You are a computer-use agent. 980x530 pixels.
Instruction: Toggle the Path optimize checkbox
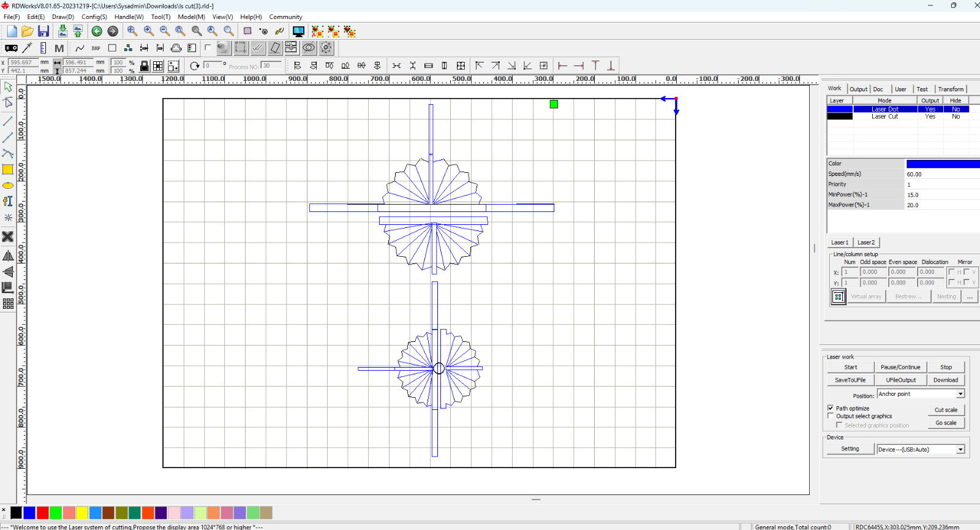tap(831, 408)
